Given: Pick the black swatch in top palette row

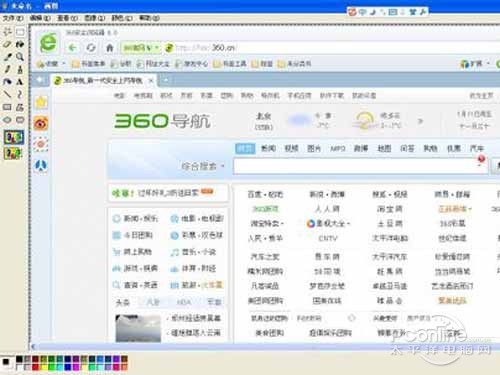Looking at the screenshot, I should [19, 359].
